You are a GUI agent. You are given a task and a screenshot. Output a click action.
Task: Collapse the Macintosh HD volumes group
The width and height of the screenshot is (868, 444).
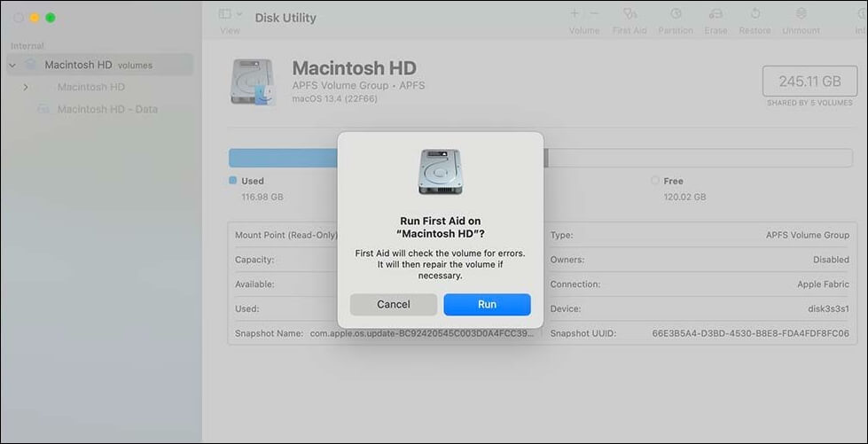12,65
